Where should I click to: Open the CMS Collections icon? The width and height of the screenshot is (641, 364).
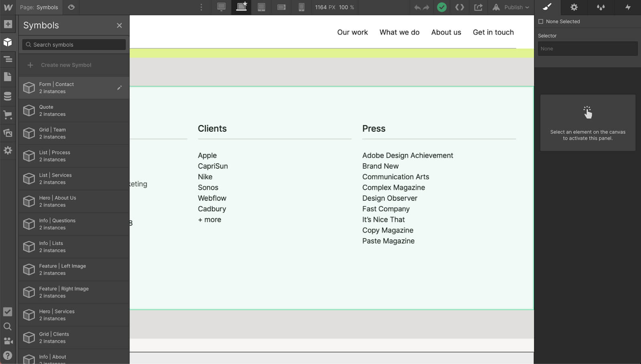tap(8, 96)
